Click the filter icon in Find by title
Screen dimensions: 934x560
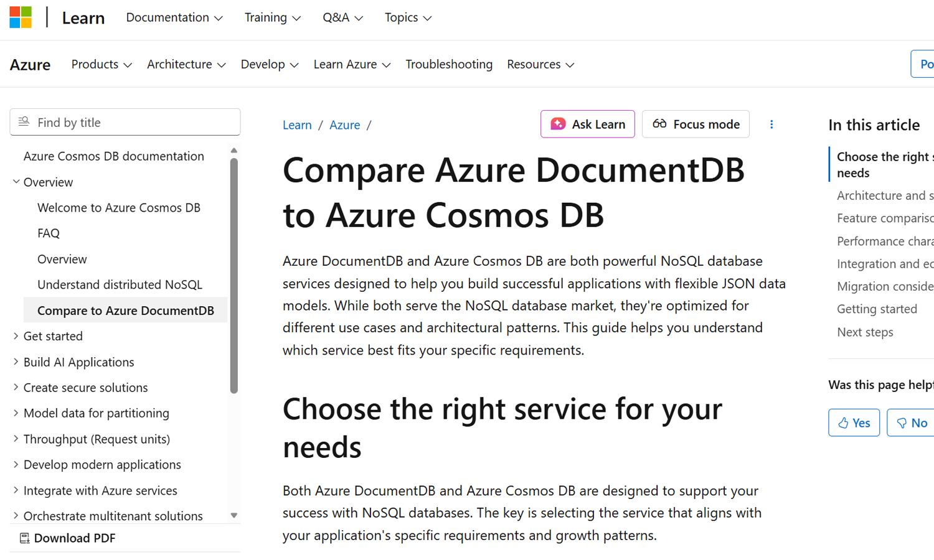pyautogui.click(x=24, y=122)
